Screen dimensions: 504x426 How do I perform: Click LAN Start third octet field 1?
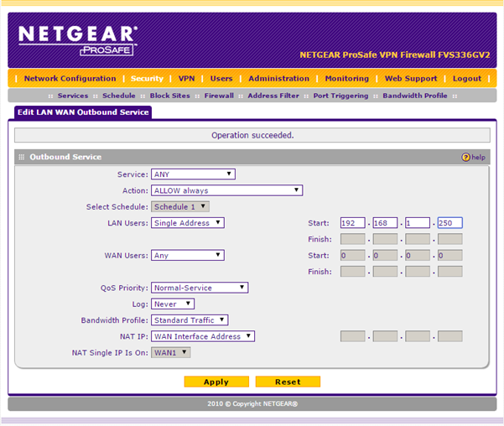(418, 223)
